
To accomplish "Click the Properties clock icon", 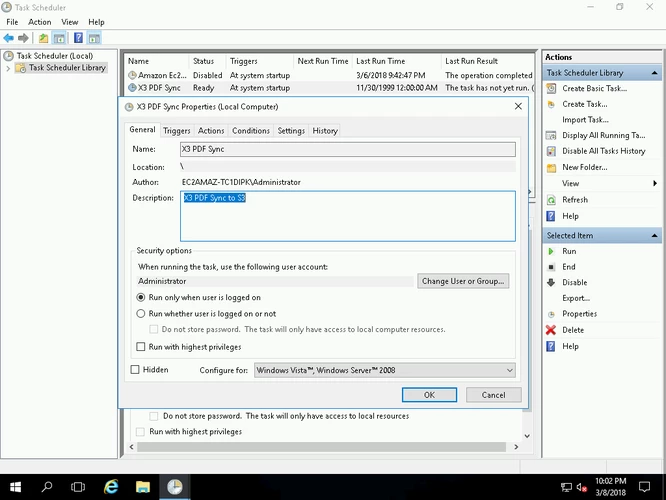I will [x=551, y=314].
